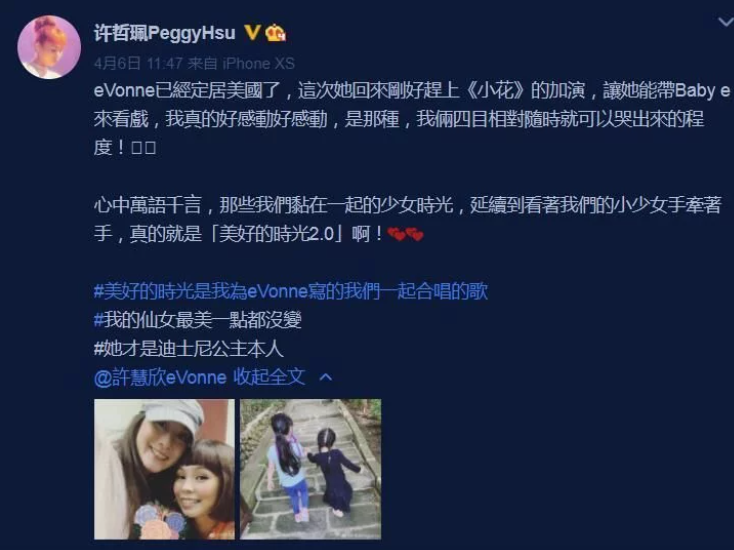734x550 pixels.
Task: Click the up caret beside 收起全文
Action: (325, 377)
